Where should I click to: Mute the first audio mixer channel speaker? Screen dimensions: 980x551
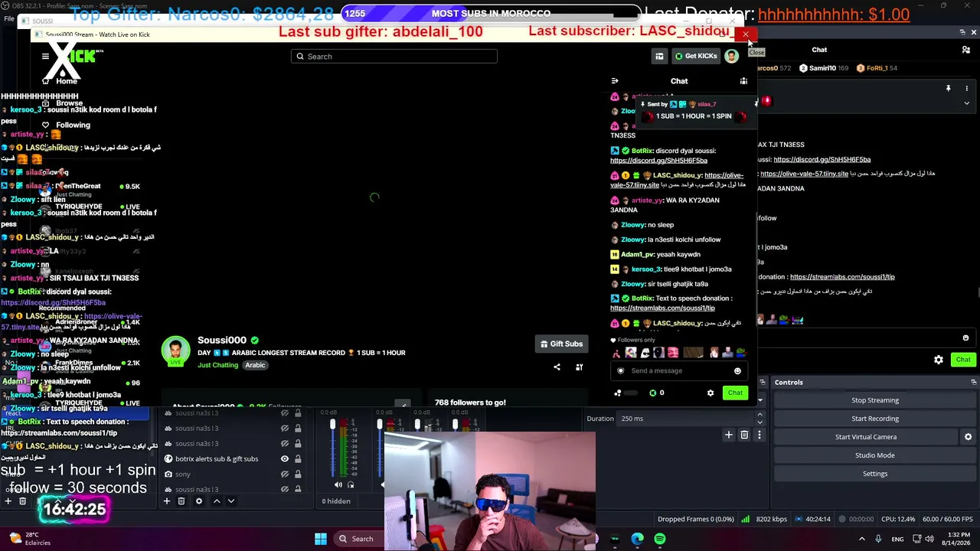[338, 484]
